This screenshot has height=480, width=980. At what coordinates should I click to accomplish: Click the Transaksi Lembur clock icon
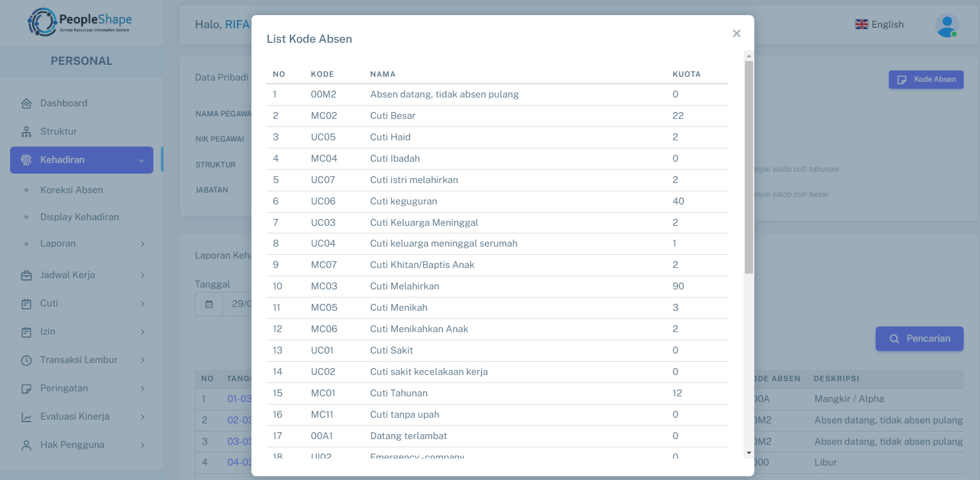click(26, 360)
